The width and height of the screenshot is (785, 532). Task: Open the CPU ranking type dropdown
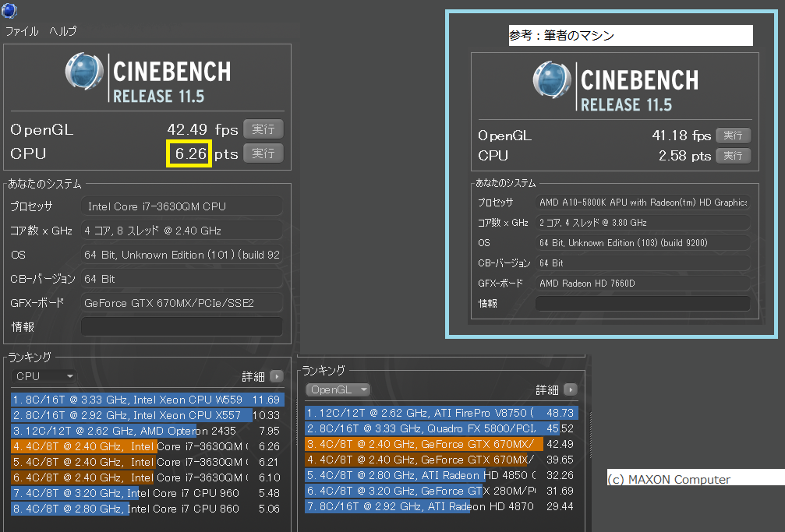[x=44, y=376]
